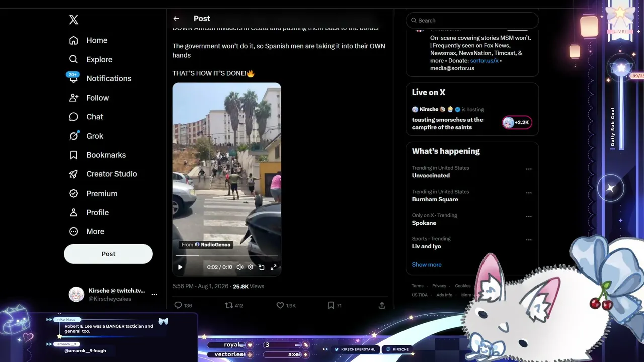Go back using the Post header arrow
Image resolution: width=644 pixels, height=362 pixels.
coord(176,19)
